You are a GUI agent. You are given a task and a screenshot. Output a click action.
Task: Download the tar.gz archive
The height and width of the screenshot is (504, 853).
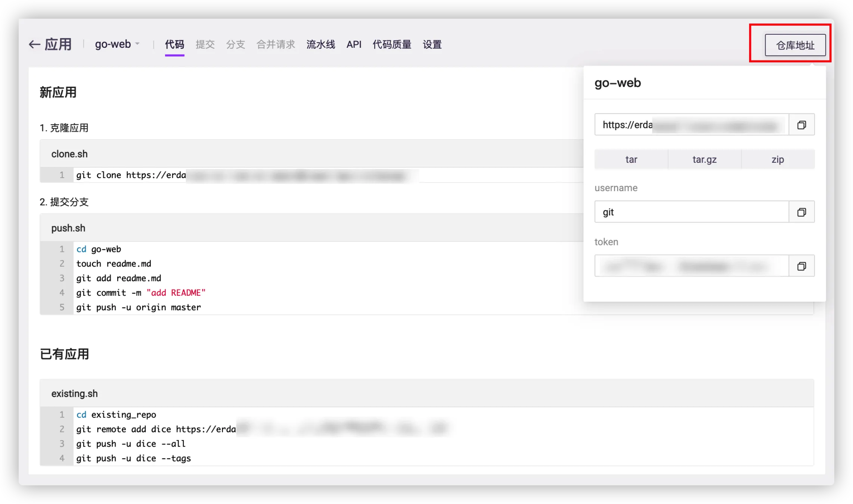704,159
